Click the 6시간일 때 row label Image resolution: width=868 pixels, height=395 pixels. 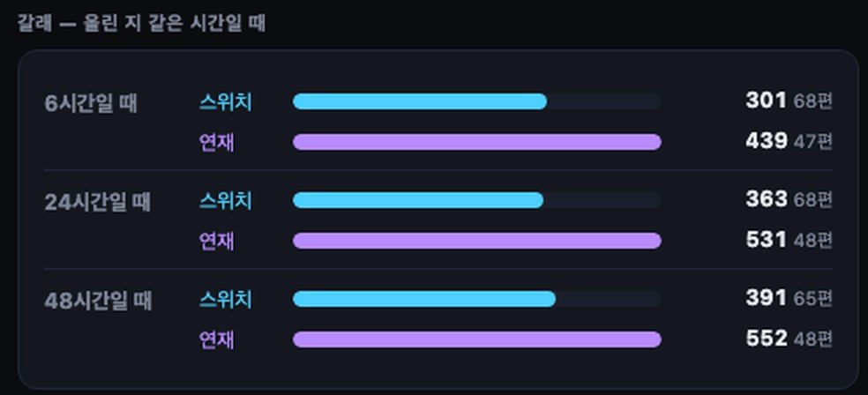[x=91, y=103]
